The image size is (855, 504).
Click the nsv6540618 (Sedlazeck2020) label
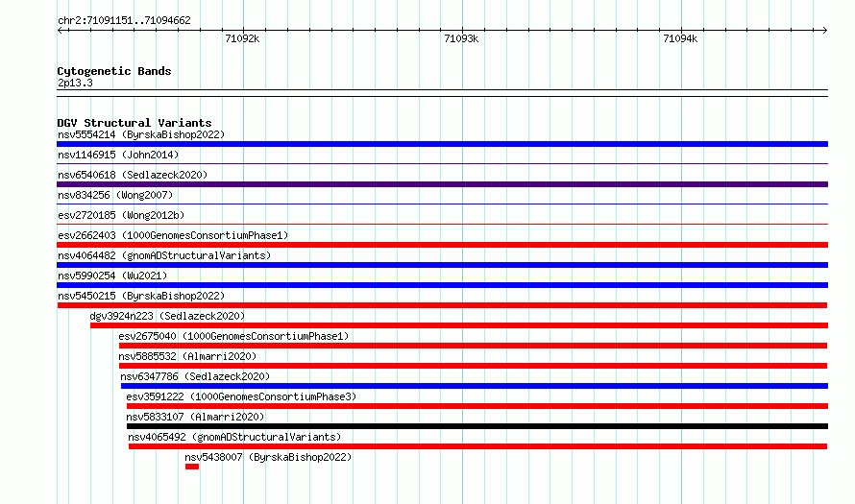coord(133,175)
